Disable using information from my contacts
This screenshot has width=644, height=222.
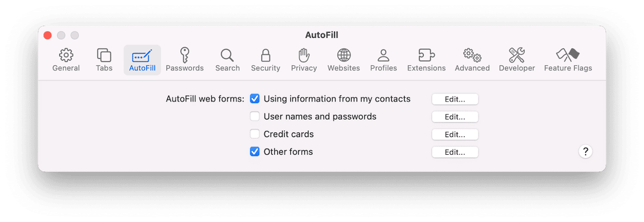255,99
